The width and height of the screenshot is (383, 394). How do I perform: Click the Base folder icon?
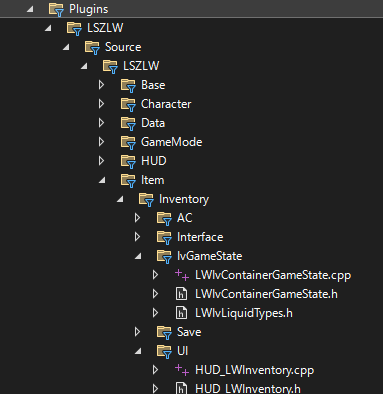pyautogui.click(x=128, y=85)
